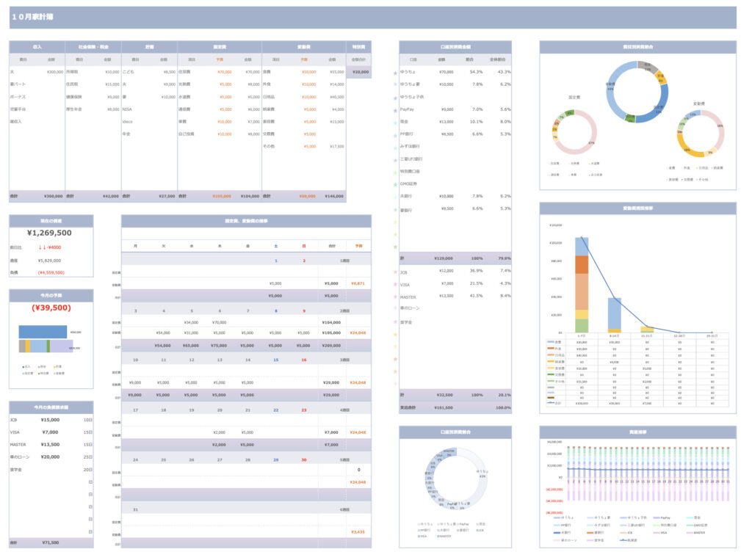Click fixed cost total ¥104,000 in summary row
The width and height of the screenshot is (752, 560).
pyautogui.click(x=250, y=196)
